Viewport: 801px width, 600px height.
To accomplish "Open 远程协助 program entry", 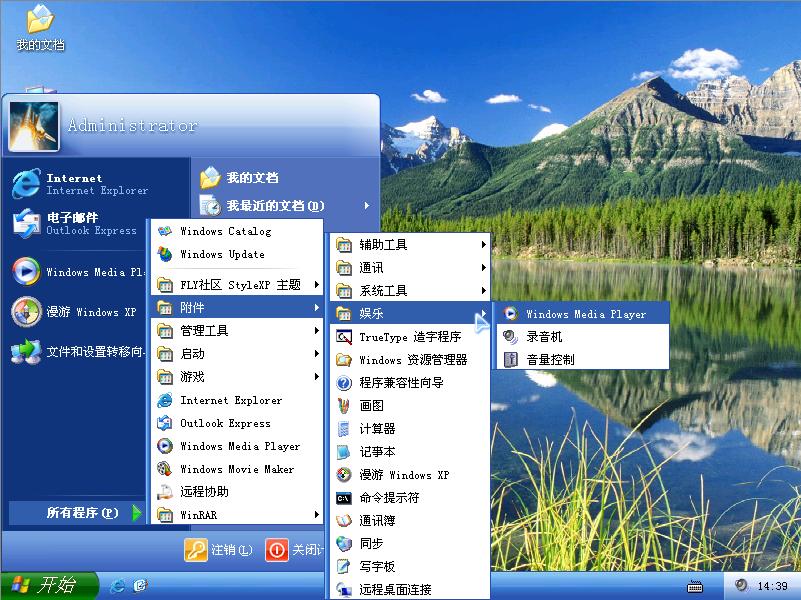I will tap(237, 492).
